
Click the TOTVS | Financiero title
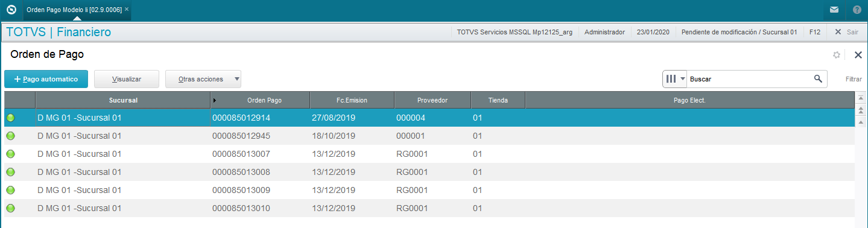tap(59, 32)
